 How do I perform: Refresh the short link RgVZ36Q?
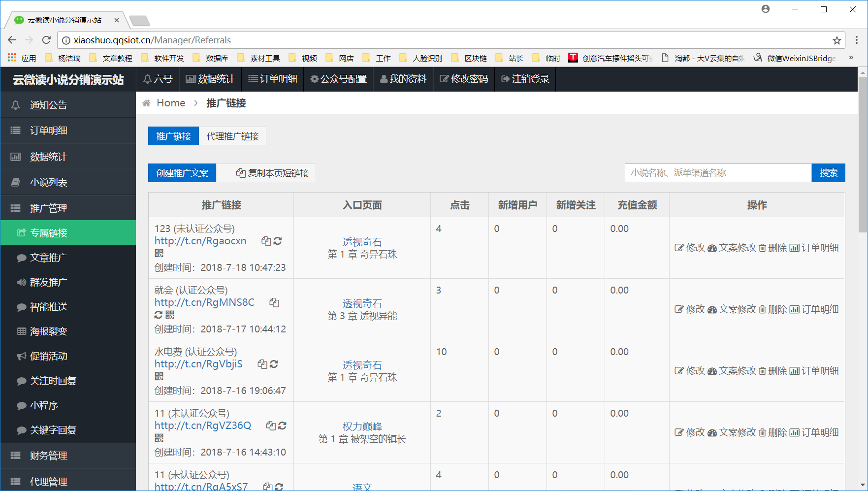pyautogui.click(x=282, y=426)
